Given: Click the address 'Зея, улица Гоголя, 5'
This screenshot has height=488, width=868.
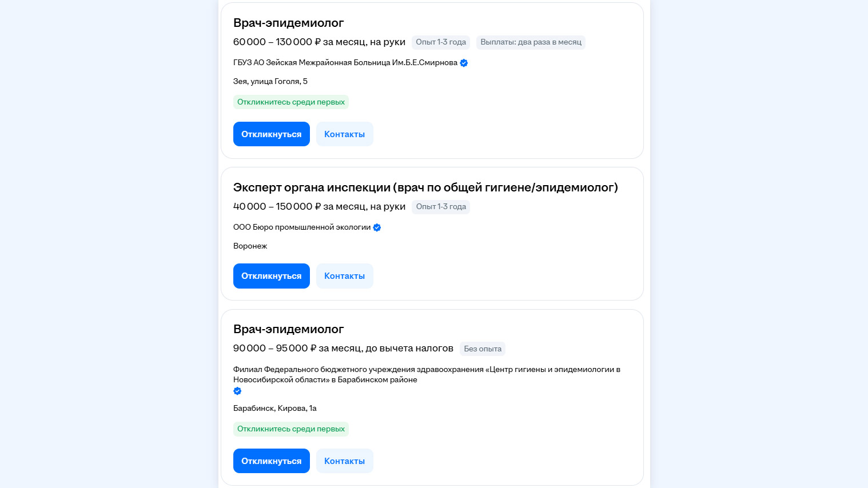Looking at the screenshot, I should pyautogui.click(x=270, y=82).
